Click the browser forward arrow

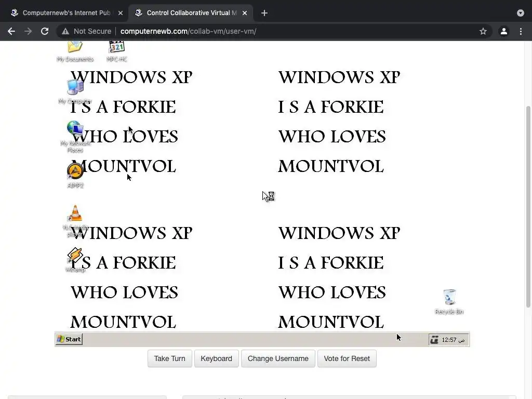[28, 31]
